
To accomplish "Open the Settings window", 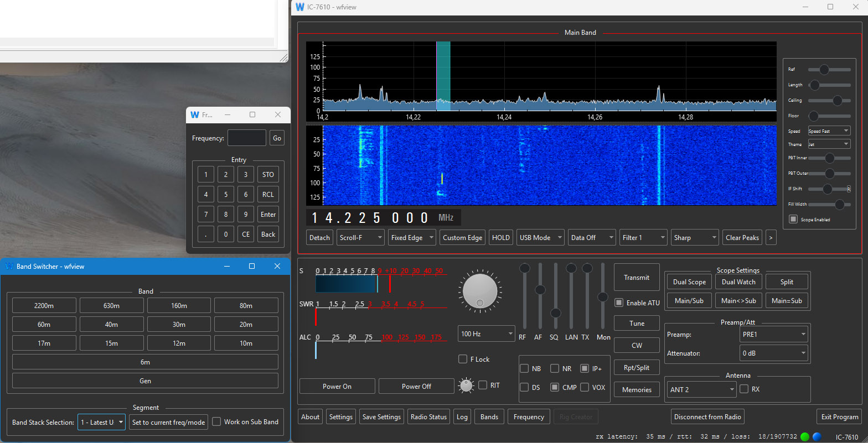I will pos(340,416).
